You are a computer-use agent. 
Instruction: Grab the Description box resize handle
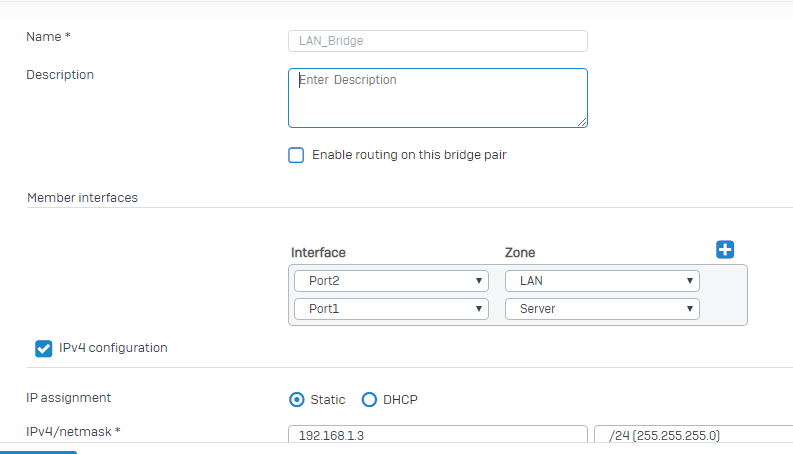pos(582,122)
